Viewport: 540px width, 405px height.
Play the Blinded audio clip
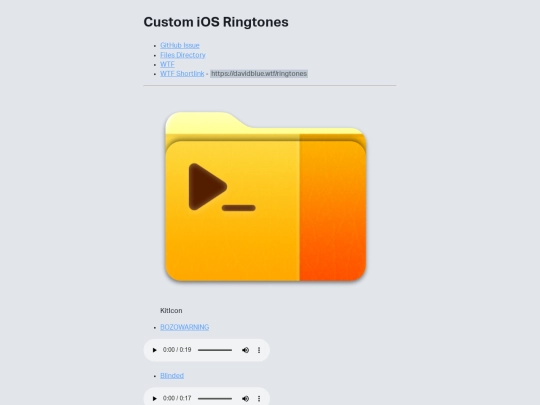click(154, 398)
